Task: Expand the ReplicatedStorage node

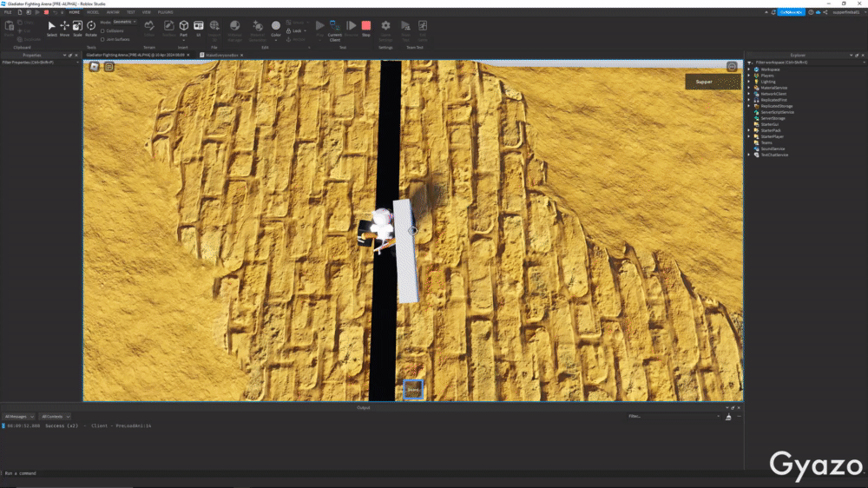Action: coord(749,106)
